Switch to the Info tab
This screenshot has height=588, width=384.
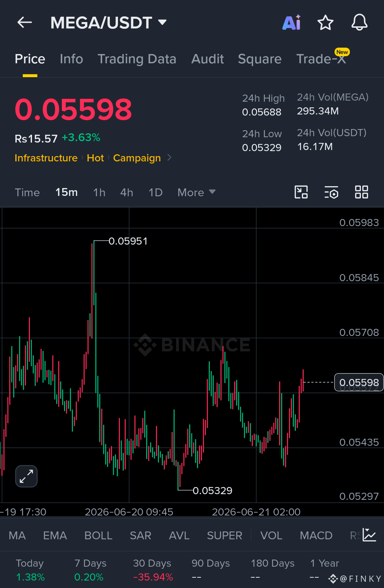(x=71, y=59)
